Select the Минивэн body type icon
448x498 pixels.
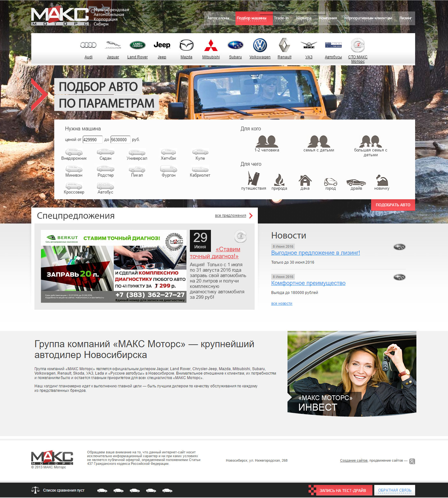74,169
